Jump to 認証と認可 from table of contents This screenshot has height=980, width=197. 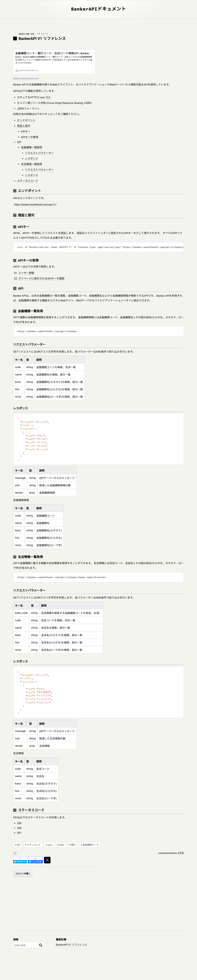point(24,126)
